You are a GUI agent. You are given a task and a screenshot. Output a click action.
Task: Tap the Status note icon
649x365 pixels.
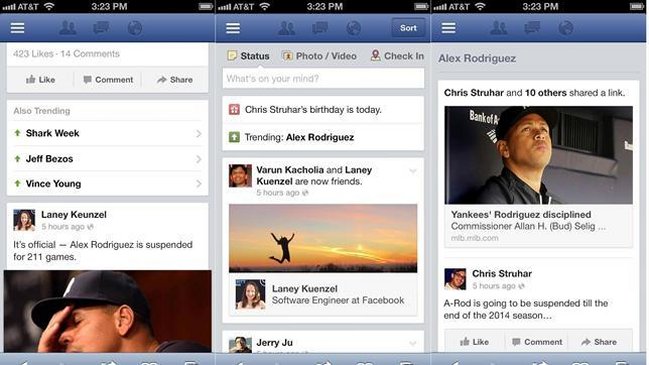click(x=232, y=55)
